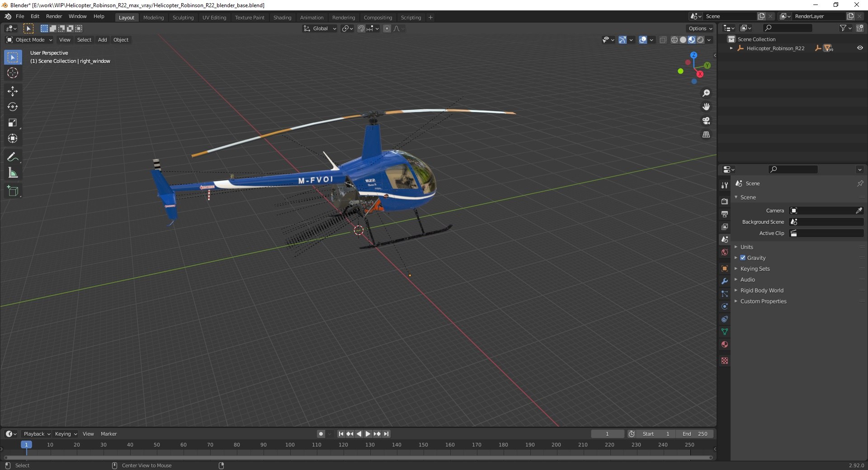Switch to the Modeling workspace tab
The image size is (868, 470).
pos(153,18)
